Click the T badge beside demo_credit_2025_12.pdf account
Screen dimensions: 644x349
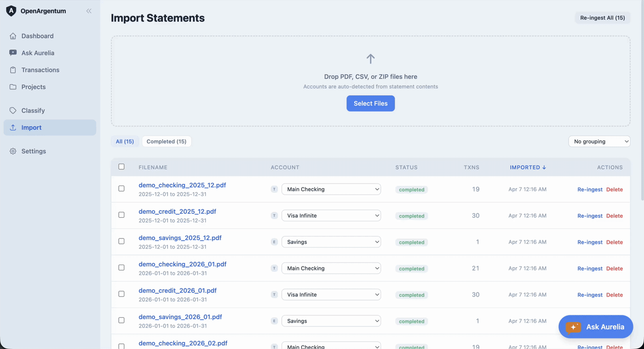(274, 216)
